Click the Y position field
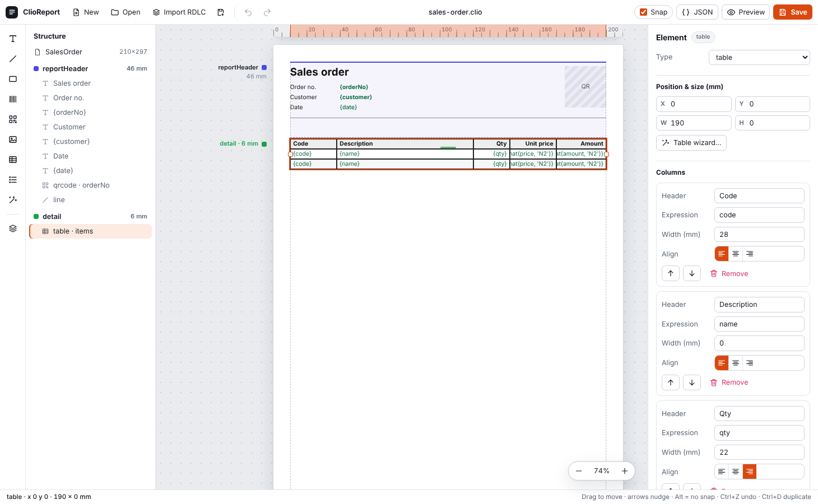818x504 pixels. (x=773, y=104)
